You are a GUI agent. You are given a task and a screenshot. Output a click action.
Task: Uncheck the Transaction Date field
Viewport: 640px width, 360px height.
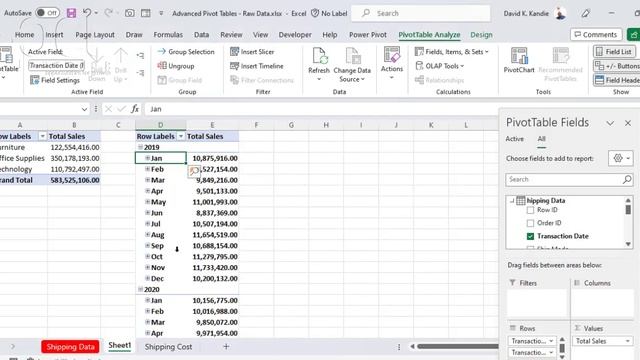click(530, 236)
